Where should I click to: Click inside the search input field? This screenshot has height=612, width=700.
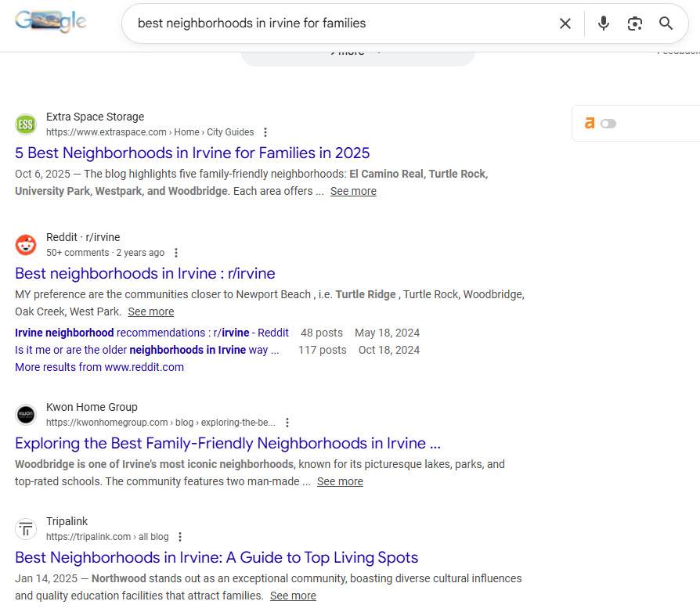(x=337, y=23)
